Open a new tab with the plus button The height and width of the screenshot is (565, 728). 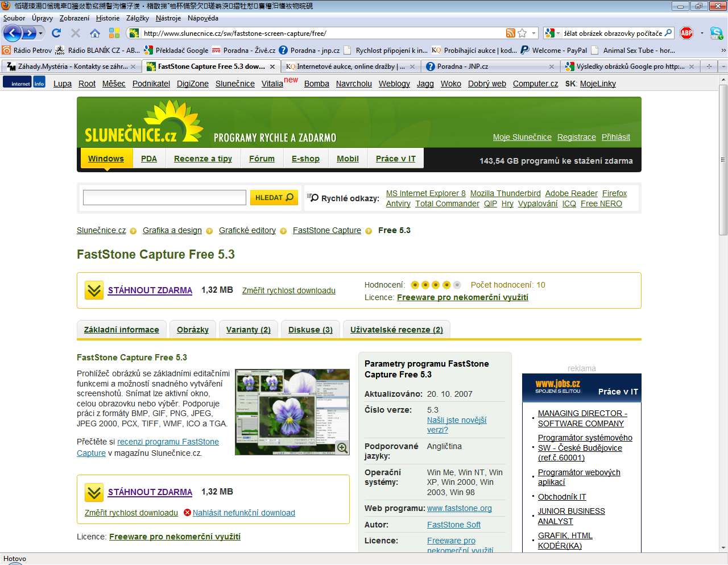coord(709,67)
